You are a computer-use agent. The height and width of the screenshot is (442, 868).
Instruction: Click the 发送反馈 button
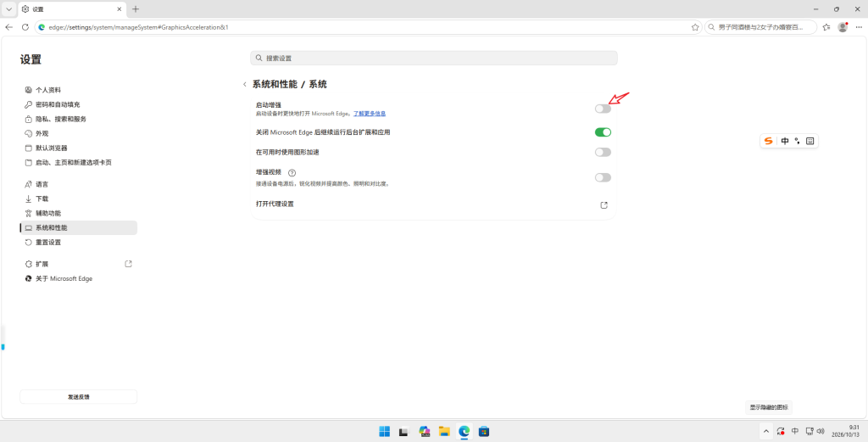click(x=79, y=396)
